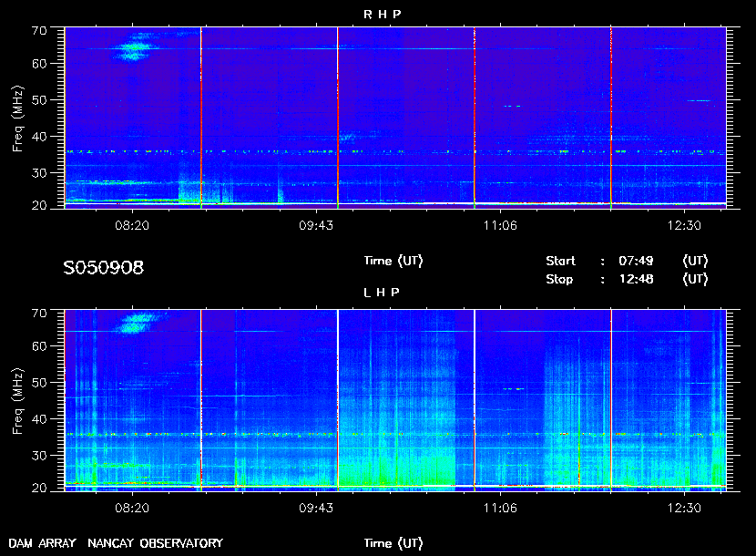Screen dimensions: 756x556
Task: Click the 30 frequency tick on LHP axis
Action: click(x=39, y=455)
